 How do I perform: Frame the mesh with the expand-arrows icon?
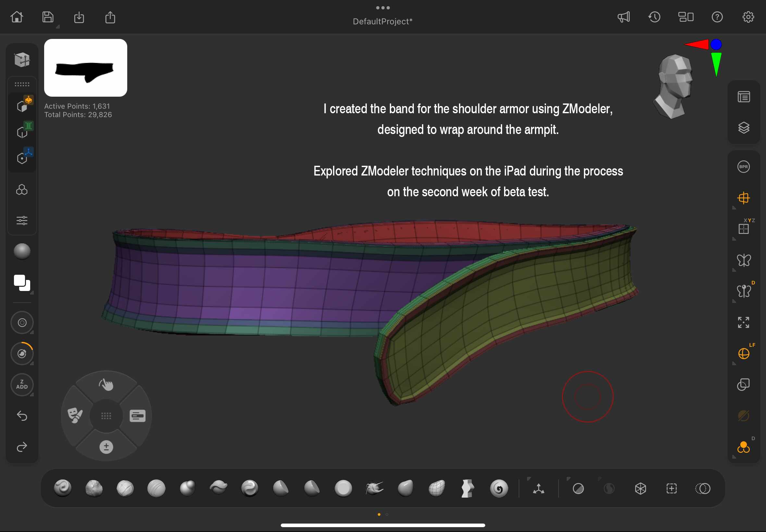pos(744,322)
